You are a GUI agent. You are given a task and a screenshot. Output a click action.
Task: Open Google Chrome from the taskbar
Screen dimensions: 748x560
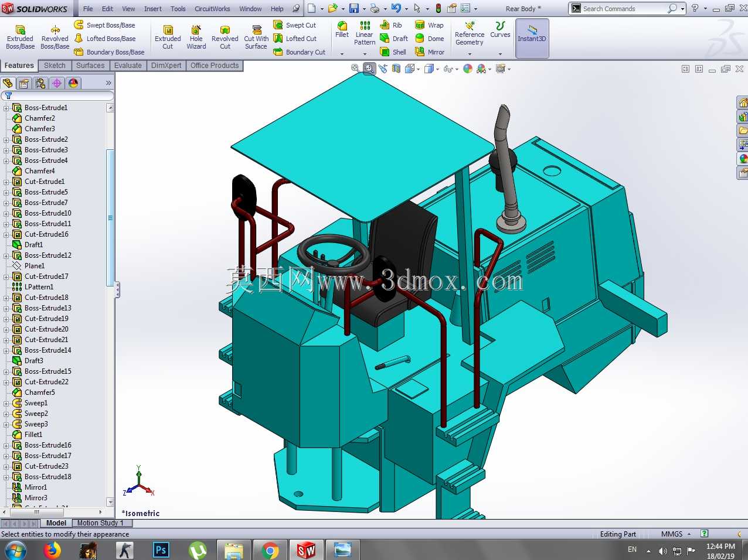click(270, 550)
